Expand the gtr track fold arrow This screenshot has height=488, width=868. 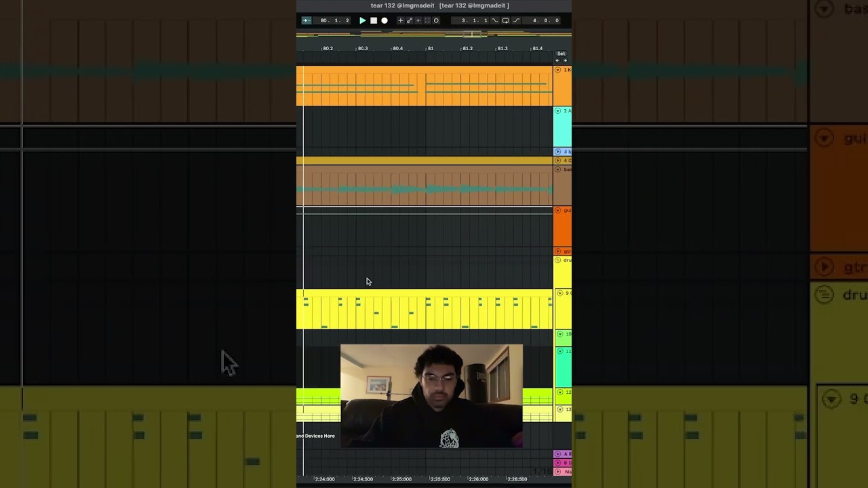[x=558, y=251]
